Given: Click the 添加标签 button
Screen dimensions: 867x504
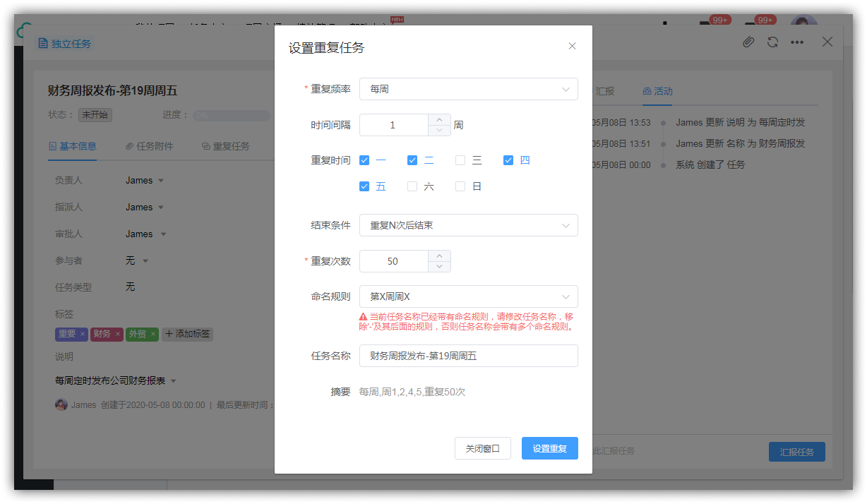Looking at the screenshot, I should click(x=187, y=334).
